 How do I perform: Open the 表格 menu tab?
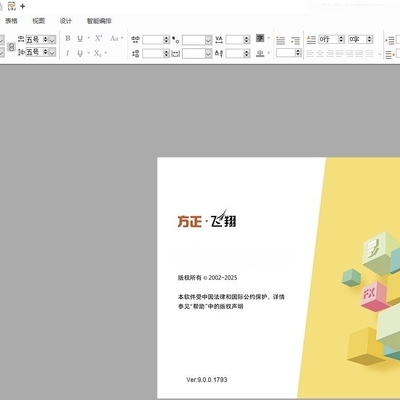coord(11,21)
